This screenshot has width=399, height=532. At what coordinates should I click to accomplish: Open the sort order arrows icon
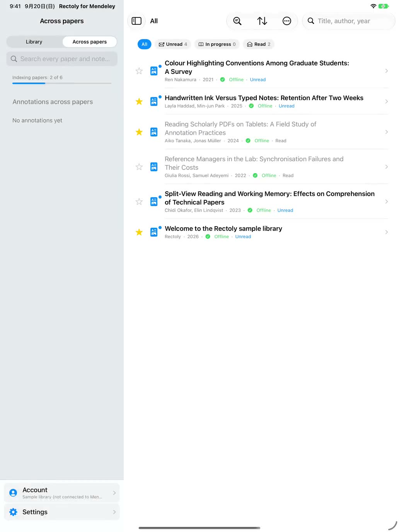(262, 21)
